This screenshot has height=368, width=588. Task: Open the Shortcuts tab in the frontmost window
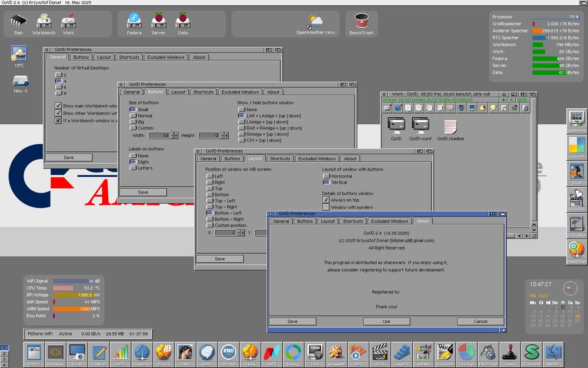(x=353, y=221)
